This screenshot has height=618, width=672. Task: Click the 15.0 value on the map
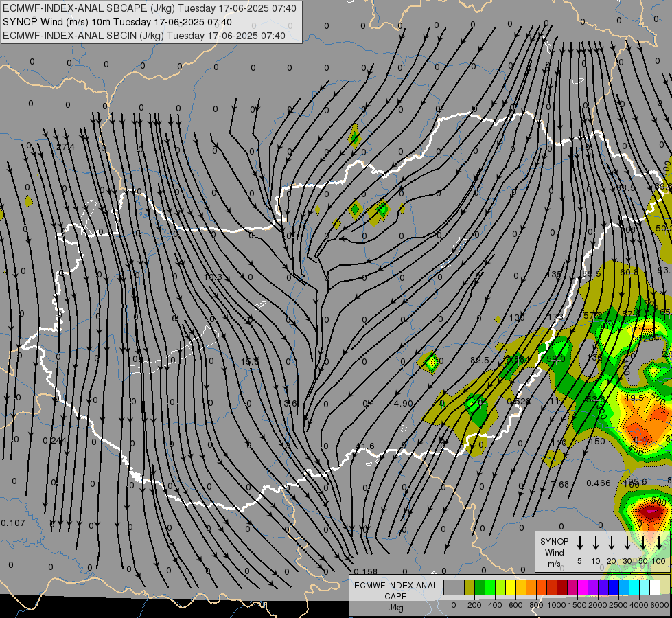[x=250, y=362]
